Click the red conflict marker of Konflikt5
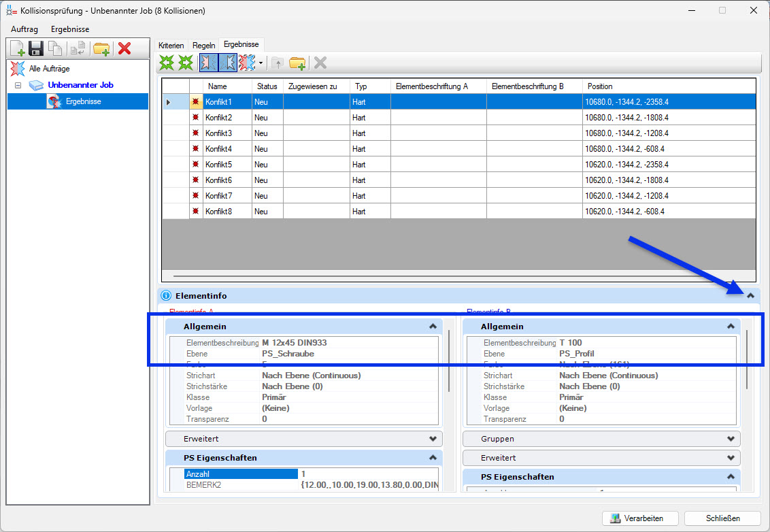 pos(196,164)
